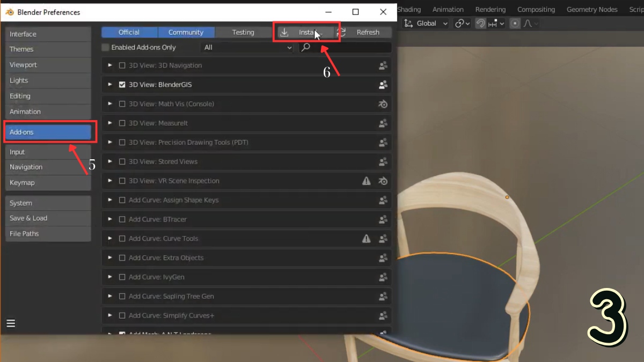Open the Keymap preferences section

coord(48,182)
